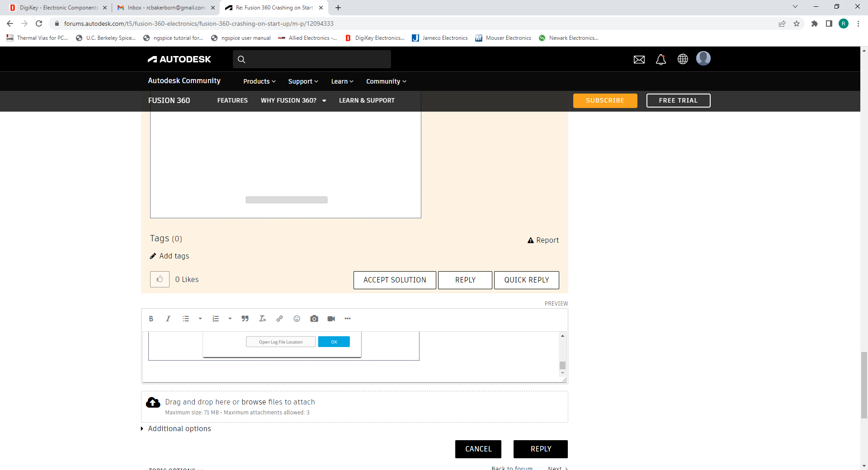The width and height of the screenshot is (868, 470).
Task: Open the language selector globe icon
Action: [x=683, y=59]
